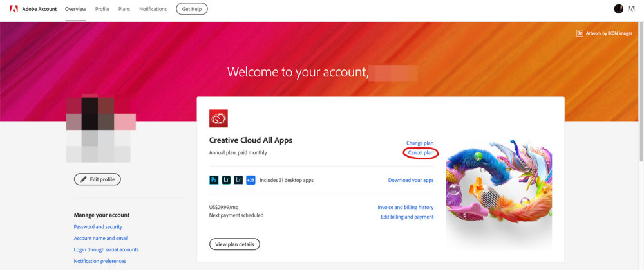644x270 pixels.
Task: Click Login through social accounts
Action: pyautogui.click(x=106, y=249)
